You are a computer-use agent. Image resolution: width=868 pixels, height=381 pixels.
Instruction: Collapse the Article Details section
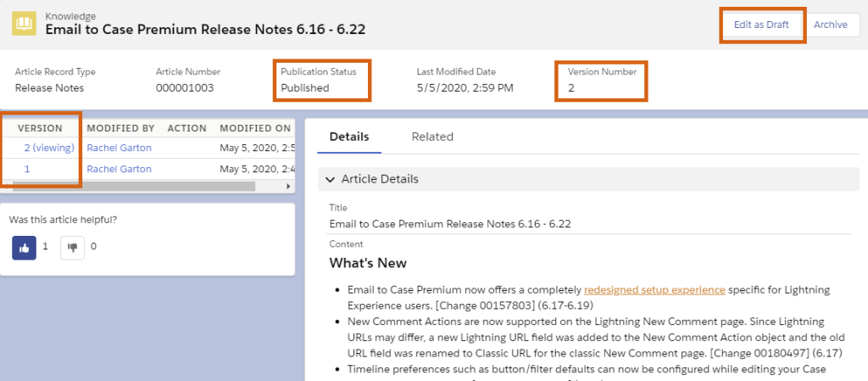[331, 179]
